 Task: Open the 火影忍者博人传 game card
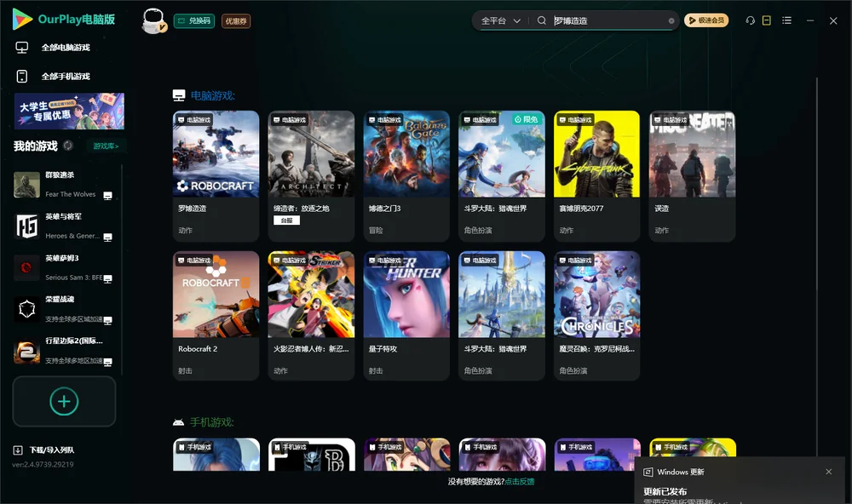tap(311, 316)
